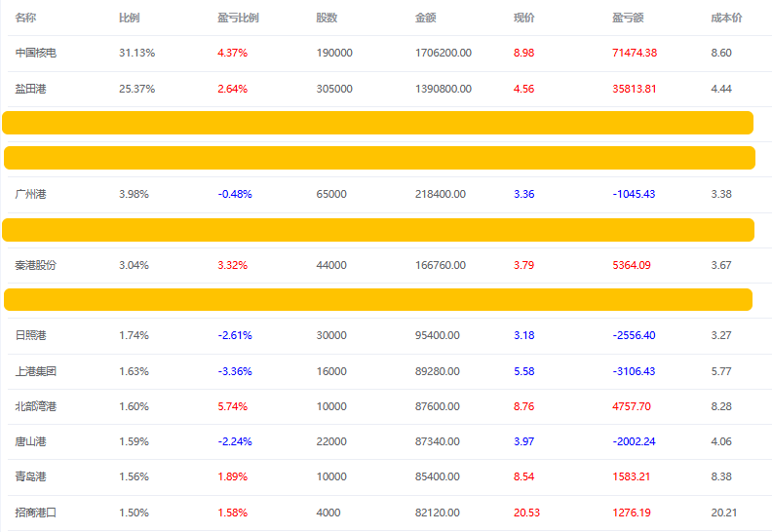Click the 1706200.00 amount cell

tap(444, 53)
